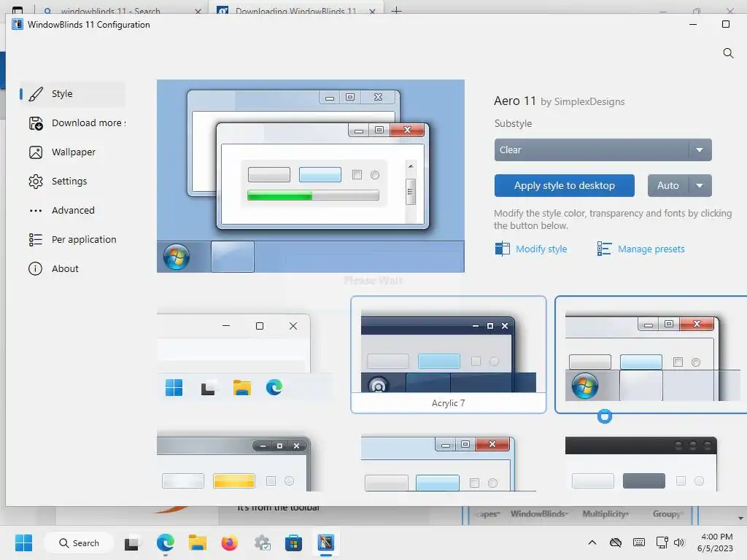Open a new browser tab

pos(396,10)
